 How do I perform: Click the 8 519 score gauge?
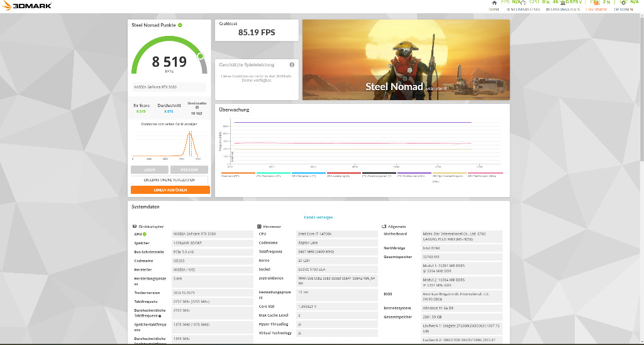[x=169, y=55]
